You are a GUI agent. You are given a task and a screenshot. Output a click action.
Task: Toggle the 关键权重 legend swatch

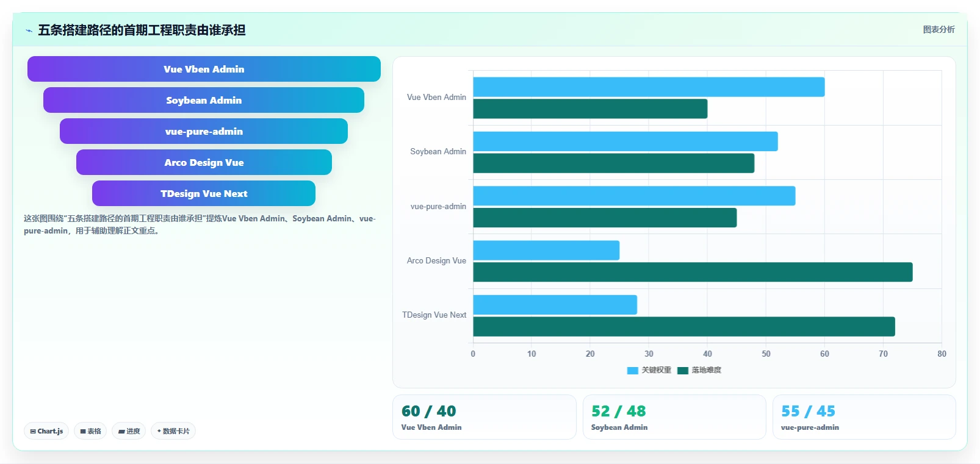[633, 370]
